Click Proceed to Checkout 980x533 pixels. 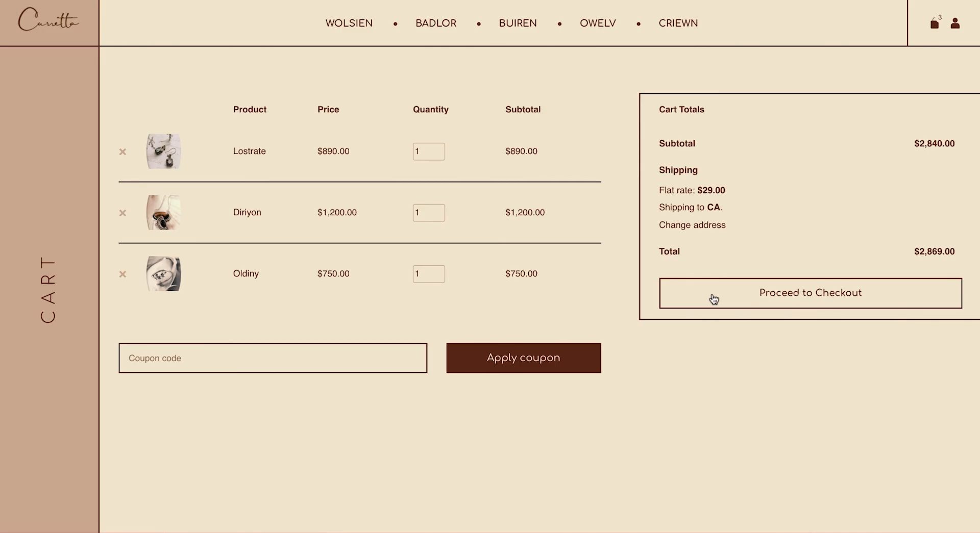(x=810, y=293)
